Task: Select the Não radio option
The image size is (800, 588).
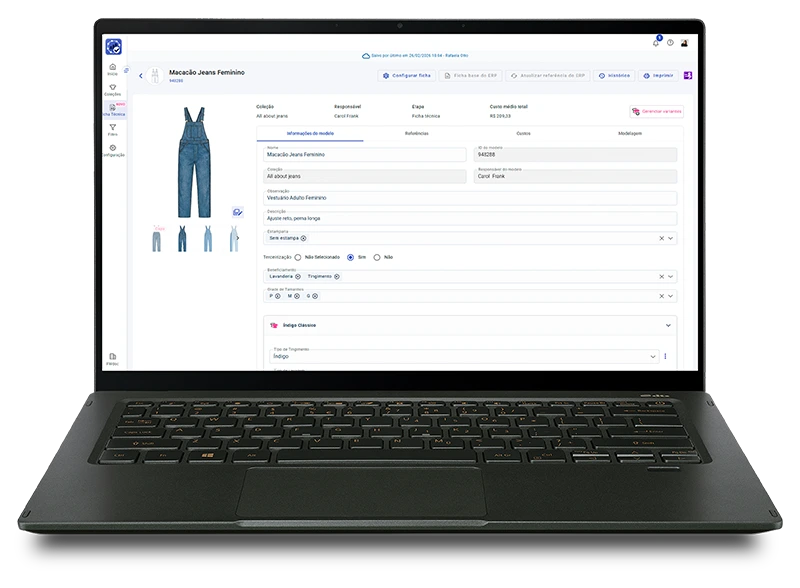Action: pyautogui.click(x=377, y=257)
